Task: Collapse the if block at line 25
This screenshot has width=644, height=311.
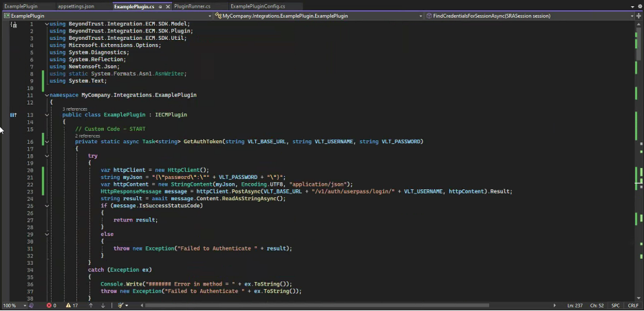Action: point(47,206)
